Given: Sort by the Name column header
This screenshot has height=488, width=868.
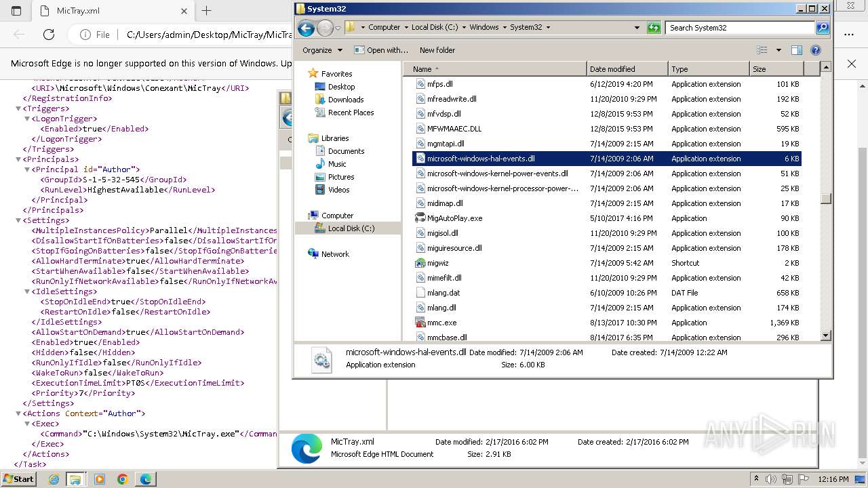Looking at the screenshot, I should coord(496,69).
